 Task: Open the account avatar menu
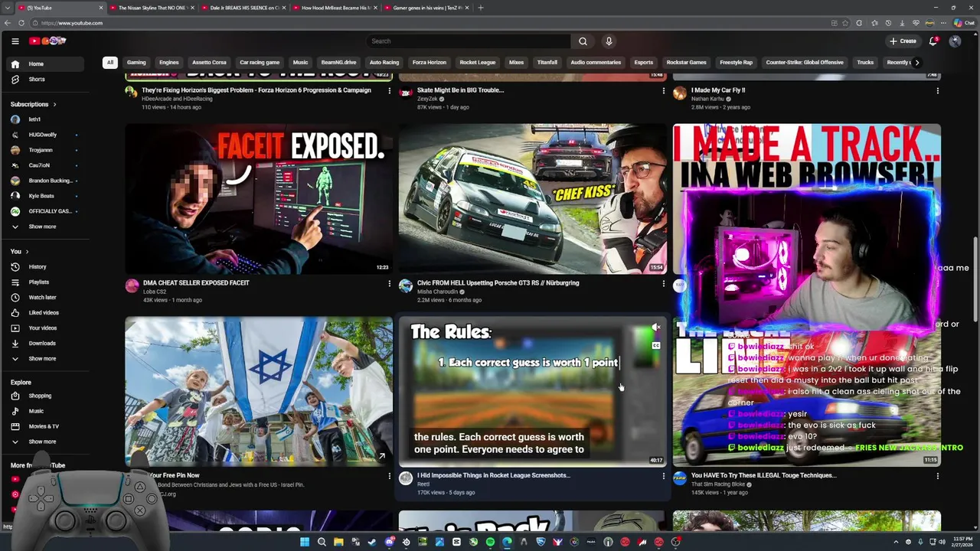pos(955,41)
